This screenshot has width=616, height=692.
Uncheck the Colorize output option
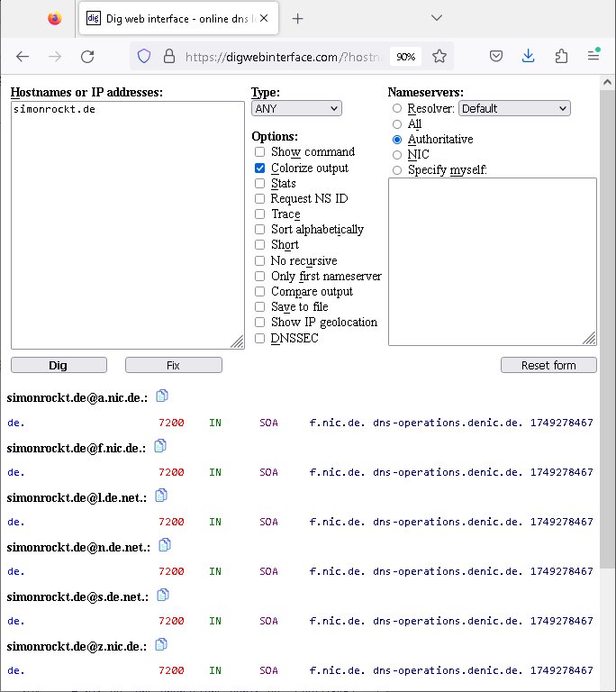pyautogui.click(x=260, y=168)
